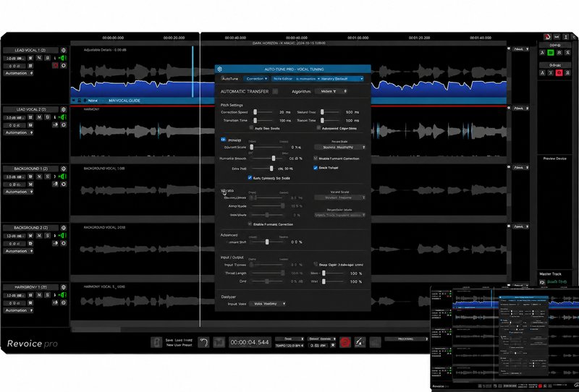Click the BACKGROUND 2 (2) track name
This screenshot has width=579, height=392.
click(30, 228)
